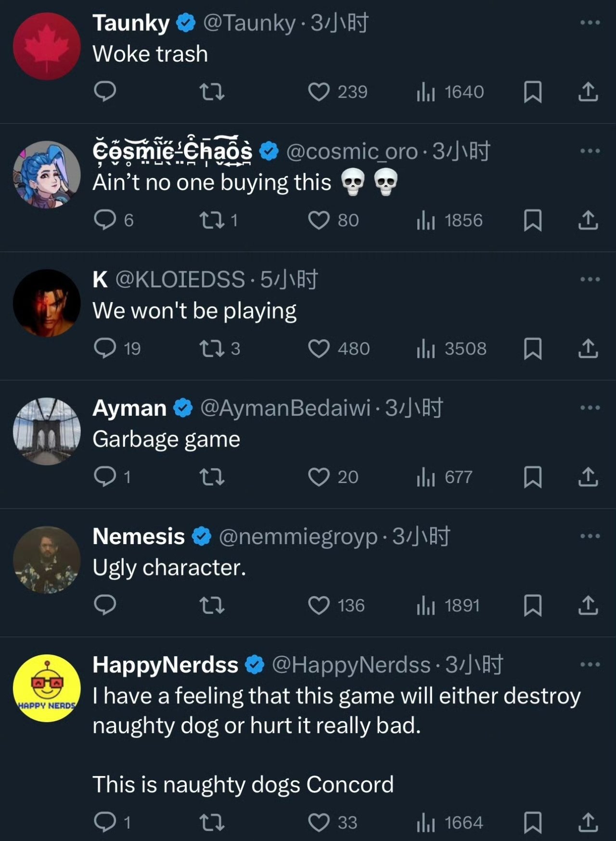Share K's "We won't be playing" tweet
This screenshot has height=841, width=616.
coord(588,348)
